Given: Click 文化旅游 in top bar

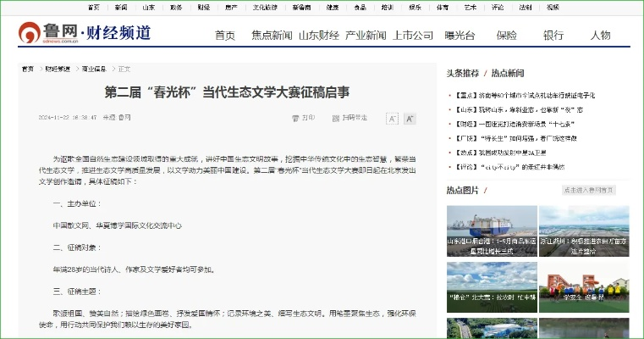Looking at the screenshot, I should pos(266,7).
